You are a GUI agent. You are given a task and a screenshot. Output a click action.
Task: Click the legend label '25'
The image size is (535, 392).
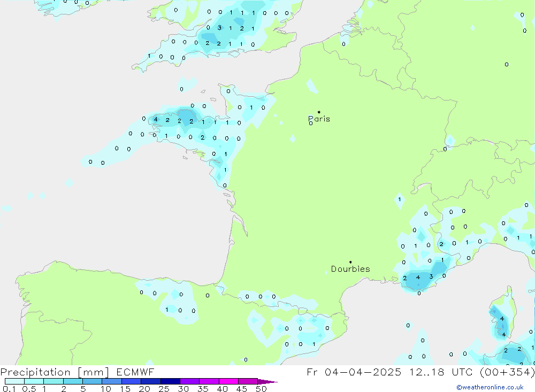pos(164,389)
